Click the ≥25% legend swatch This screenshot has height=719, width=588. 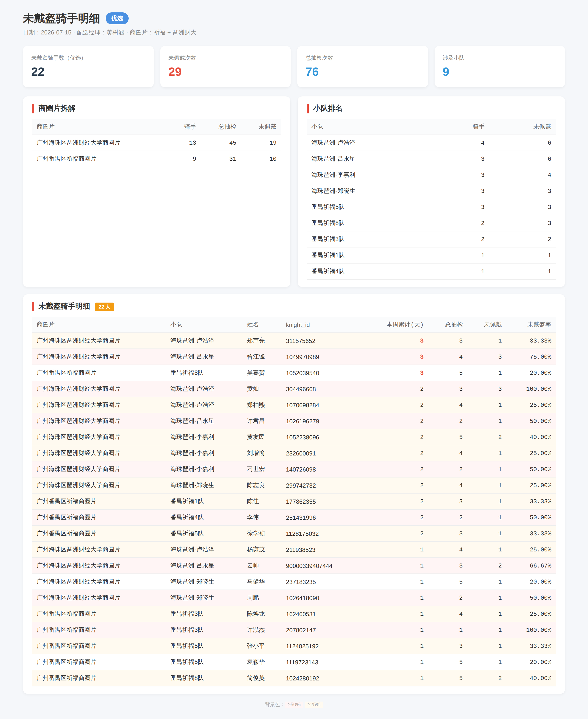[x=314, y=705]
